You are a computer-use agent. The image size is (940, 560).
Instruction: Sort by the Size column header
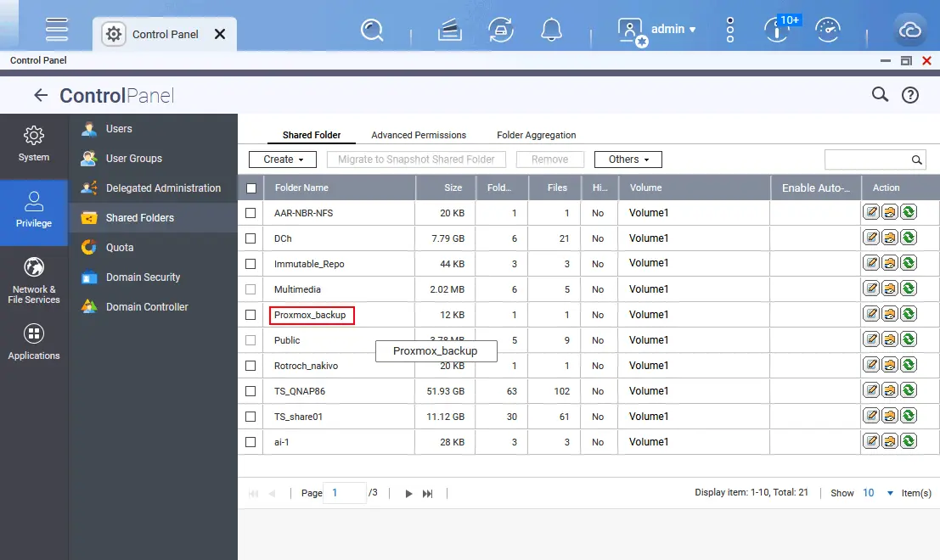[446, 188]
